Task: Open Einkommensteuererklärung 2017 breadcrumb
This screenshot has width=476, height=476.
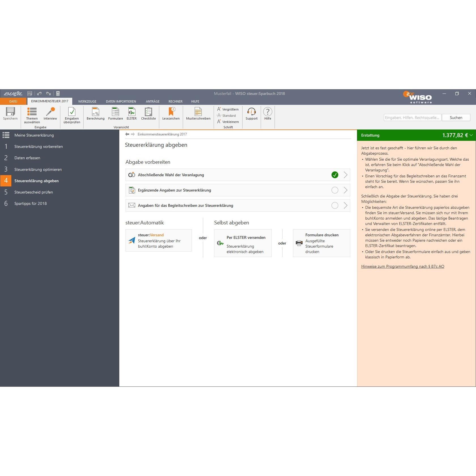Action: (x=162, y=134)
